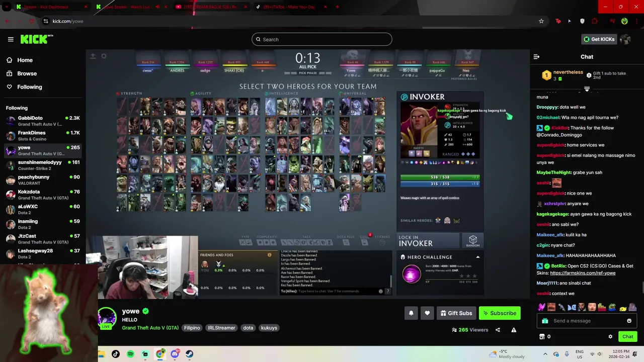Screen dimensions: 644x362
Task: Open inamiing's channel in the sidebar
Action: [42, 224]
